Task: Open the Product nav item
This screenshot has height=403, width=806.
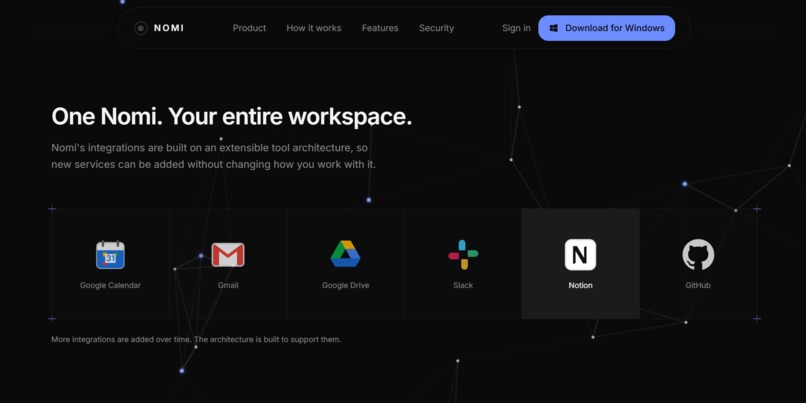Action: (x=249, y=28)
